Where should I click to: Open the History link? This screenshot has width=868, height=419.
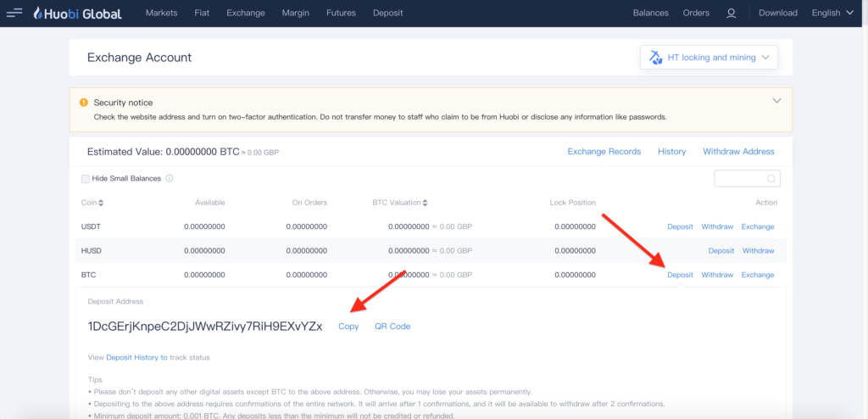click(x=671, y=151)
